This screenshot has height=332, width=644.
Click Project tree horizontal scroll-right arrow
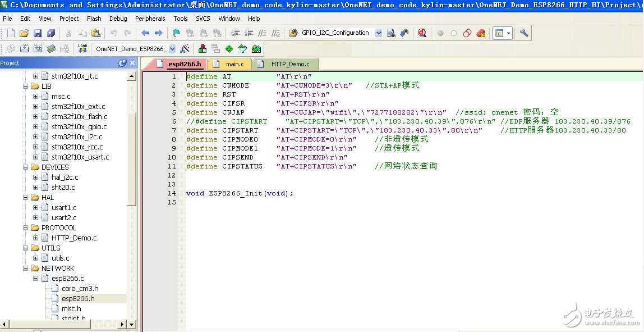click(x=123, y=325)
